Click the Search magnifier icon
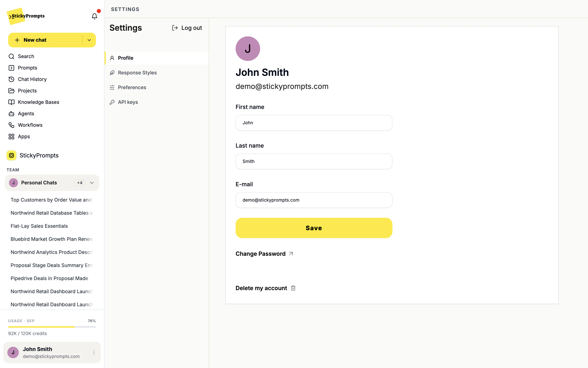The width and height of the screenshot is (588, 368). tap(11, 56)
